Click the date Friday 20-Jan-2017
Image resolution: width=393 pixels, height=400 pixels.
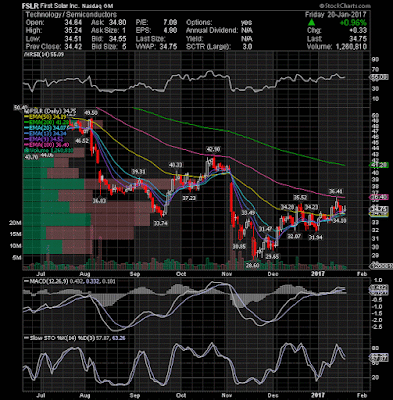[336, 15]
